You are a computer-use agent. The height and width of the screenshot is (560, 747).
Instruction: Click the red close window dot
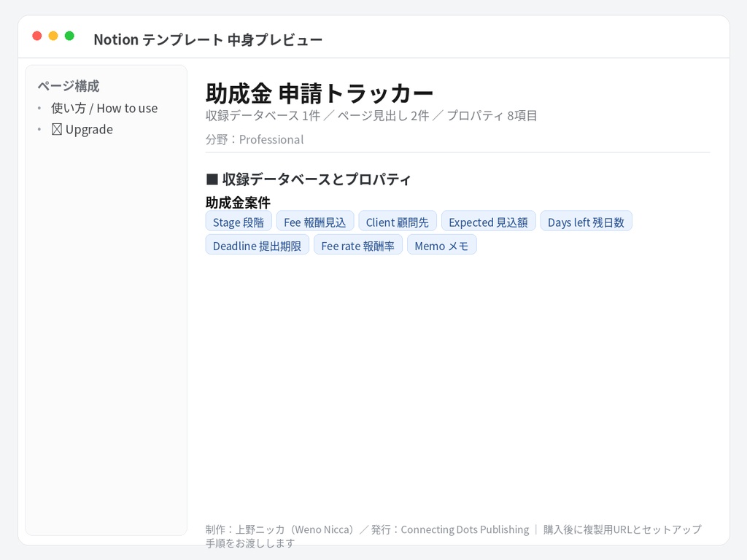(x=37, y=36)
